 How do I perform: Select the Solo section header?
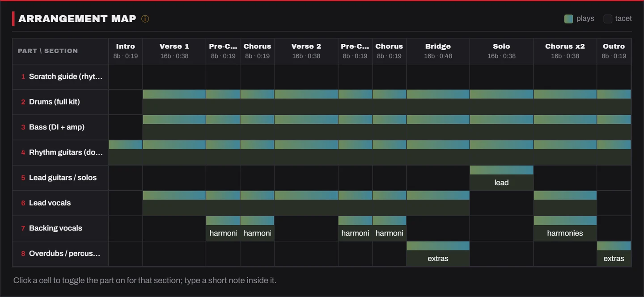tap(501, 51)
